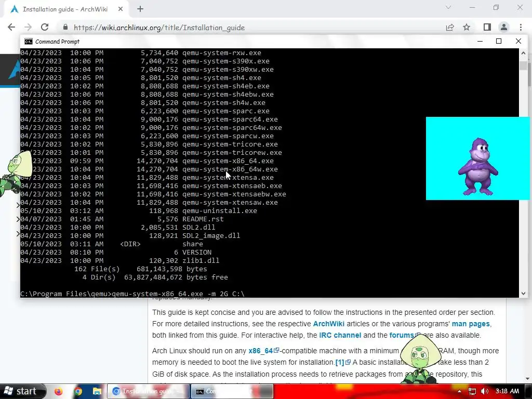Open Chrome's three-dot menu
This screenshot has width=532, height=399.
[x=521, y=27]
